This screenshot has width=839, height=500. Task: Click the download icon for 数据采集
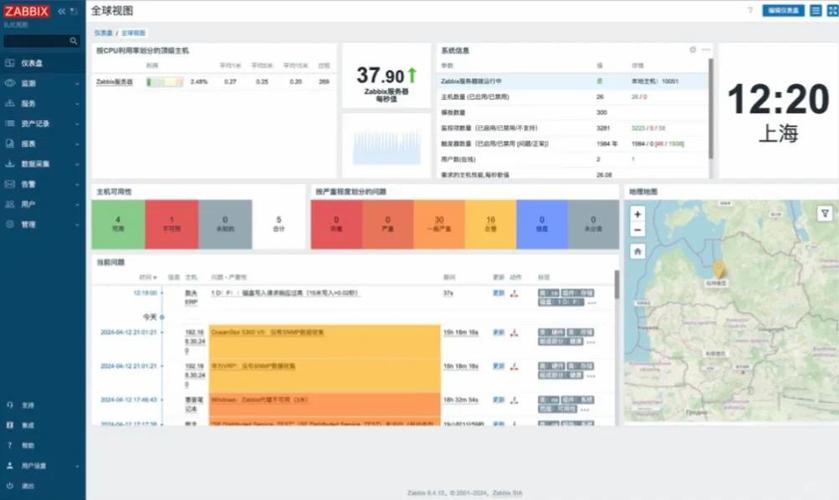coord(10,164)
